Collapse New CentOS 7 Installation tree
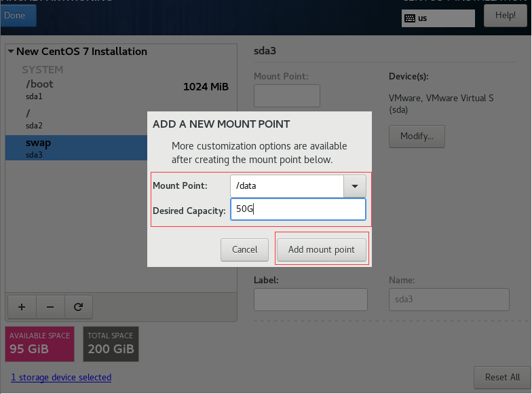 [x=11, y=52]
